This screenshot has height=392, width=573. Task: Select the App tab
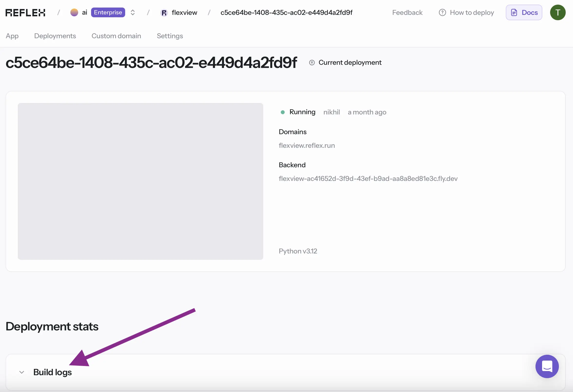pyautogui.click(x=12, y=36)
